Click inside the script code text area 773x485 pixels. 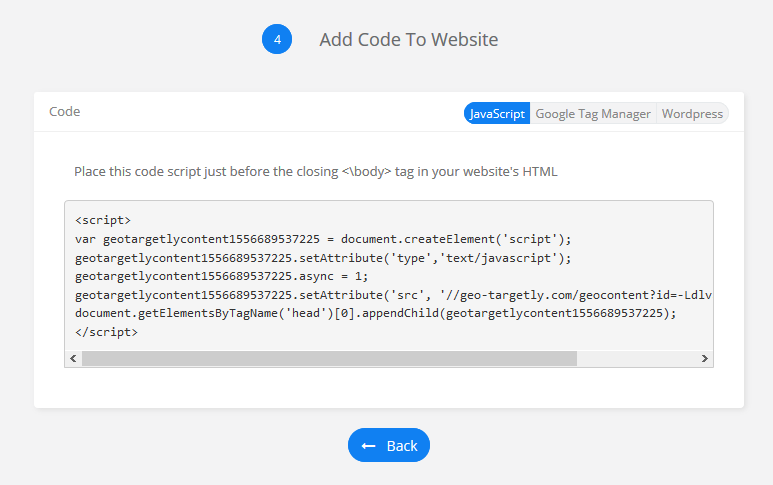[x=389, y=276]
